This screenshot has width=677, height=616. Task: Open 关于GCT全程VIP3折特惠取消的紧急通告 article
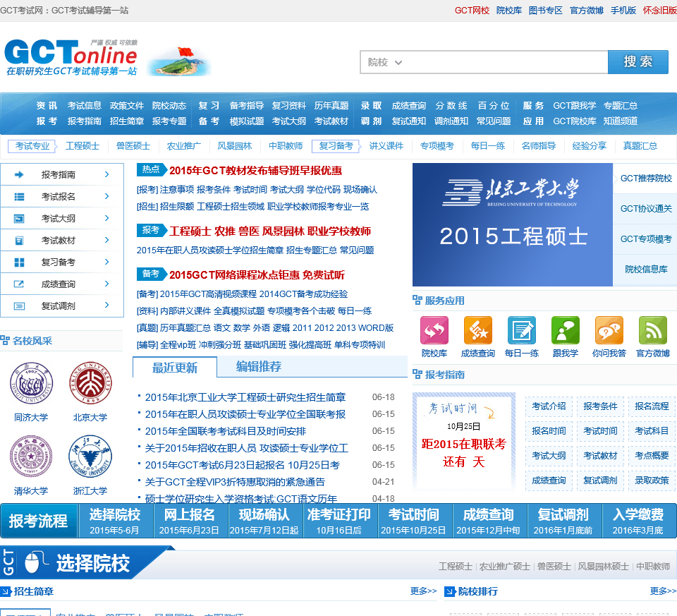pyautogui.click(x=235, y=482)
